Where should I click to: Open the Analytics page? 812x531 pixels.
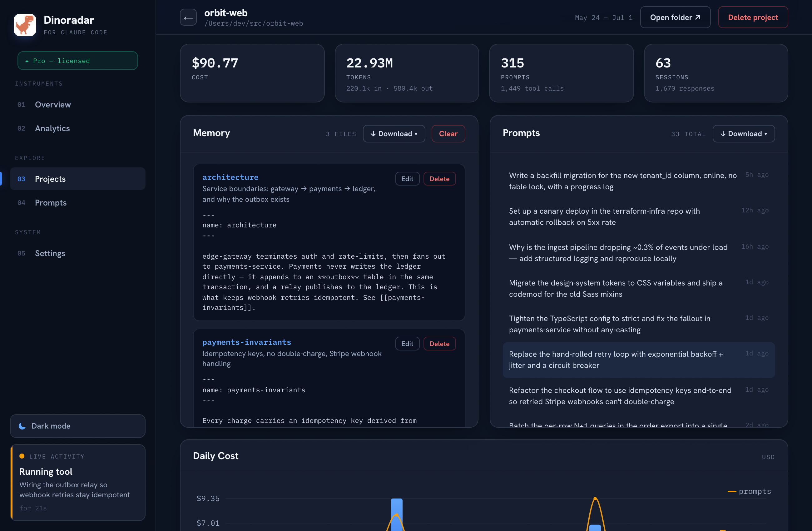click(78, 128)
